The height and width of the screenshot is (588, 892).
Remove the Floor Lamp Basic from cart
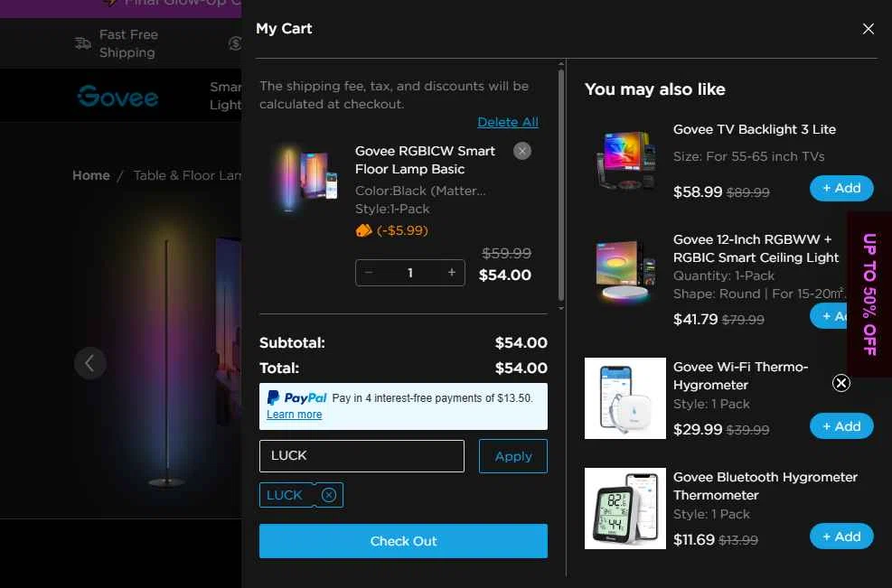tap(521, 151)
